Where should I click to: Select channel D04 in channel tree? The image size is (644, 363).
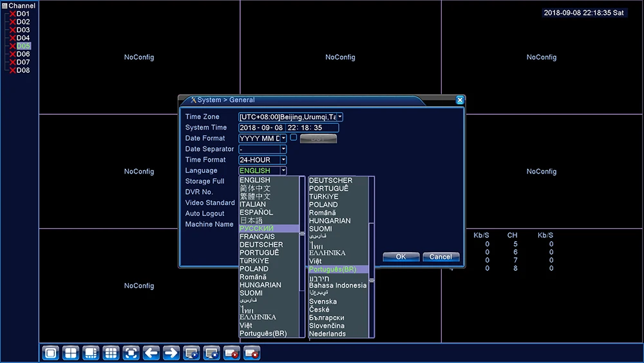point(23,38)
